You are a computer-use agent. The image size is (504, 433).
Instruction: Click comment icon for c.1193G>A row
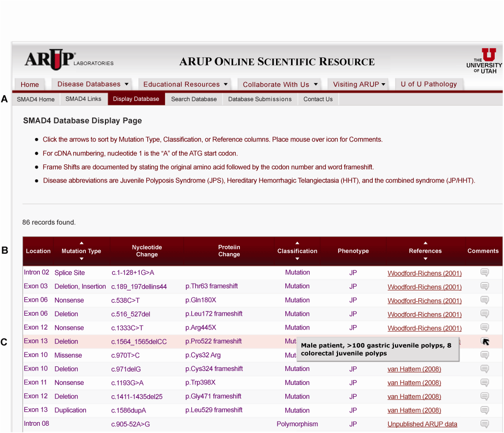point(485,382)
